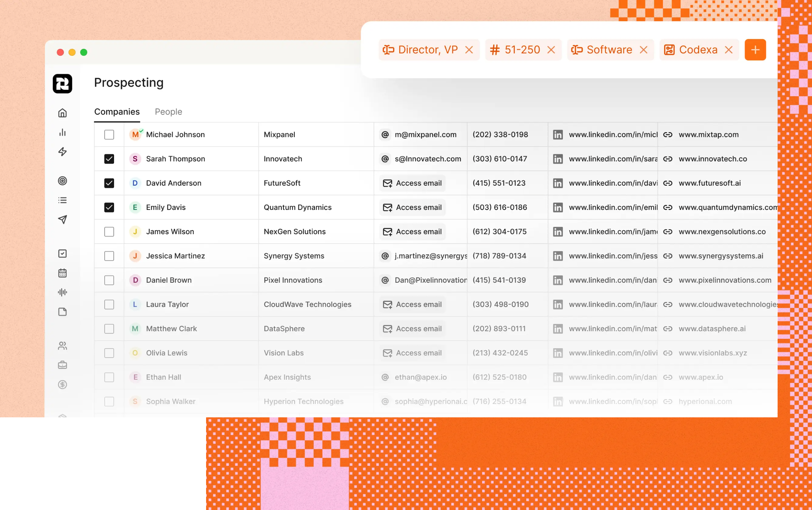The image size is (812, 510).
Task: Access email for Laura Taylor
Action: [412, 304]
